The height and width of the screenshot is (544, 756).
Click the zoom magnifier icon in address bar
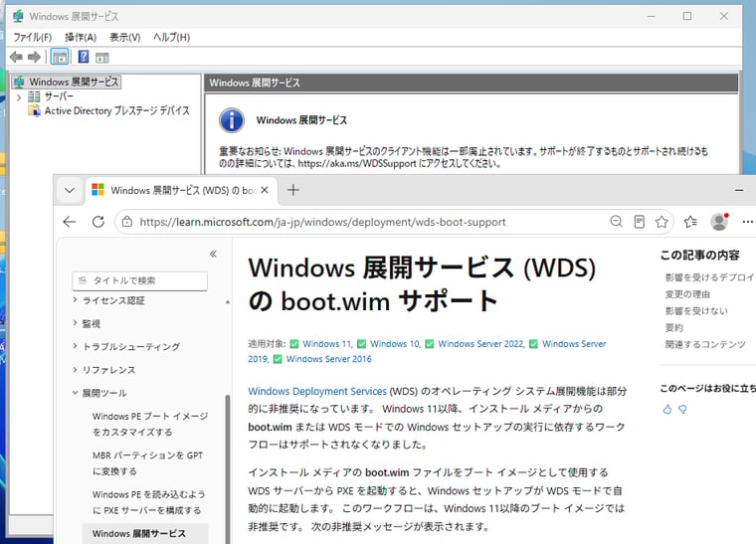[616, 221]
